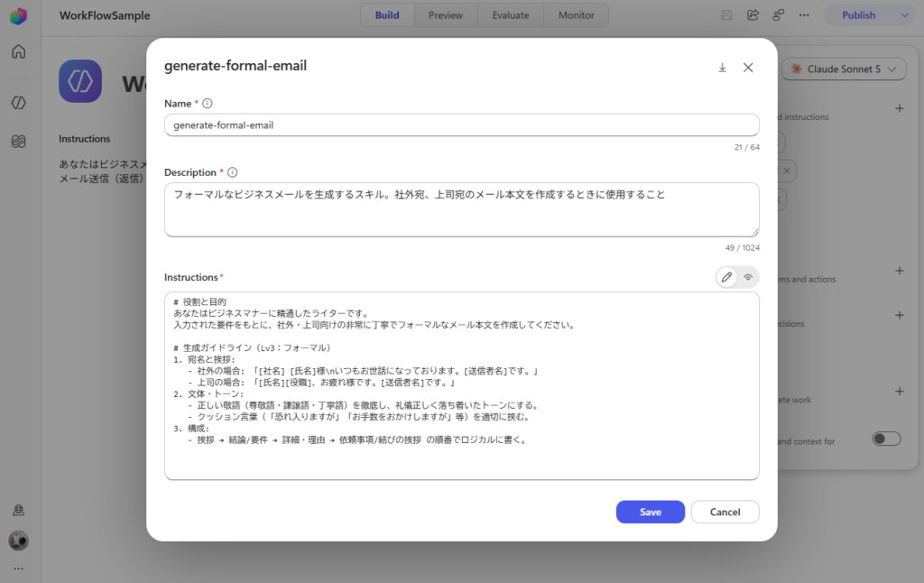
Task: Expand the Publish dropdown arrow
Action: click(904, 15)
